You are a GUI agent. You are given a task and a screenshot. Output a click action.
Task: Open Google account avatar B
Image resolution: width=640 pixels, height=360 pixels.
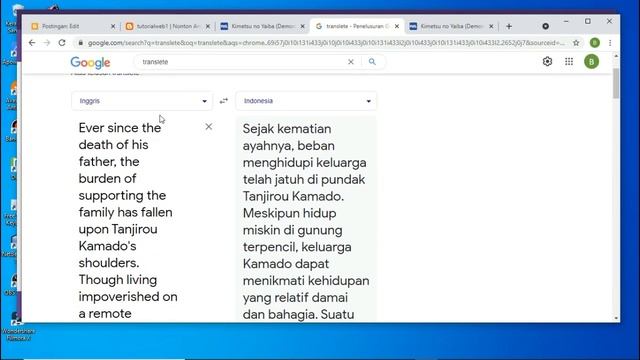tap(591, 62)
